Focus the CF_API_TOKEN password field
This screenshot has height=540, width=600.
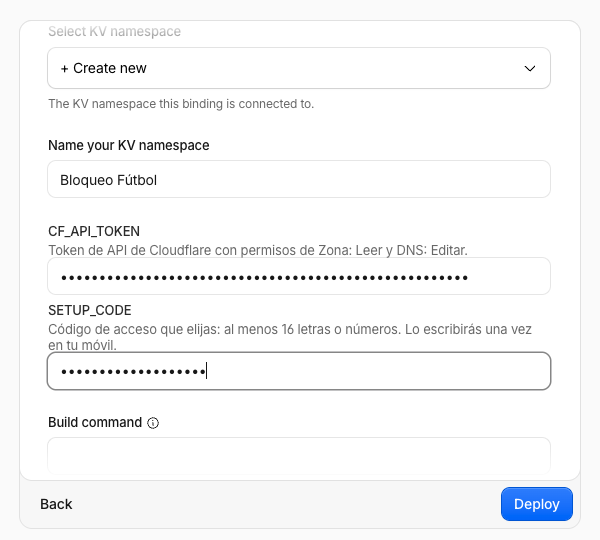pos(299,276)
